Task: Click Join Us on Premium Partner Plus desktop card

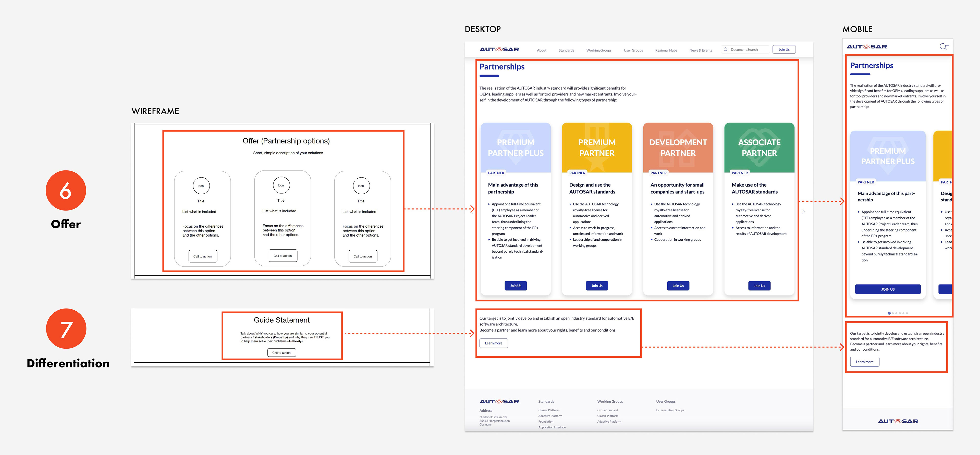Action: coord(516,286)
